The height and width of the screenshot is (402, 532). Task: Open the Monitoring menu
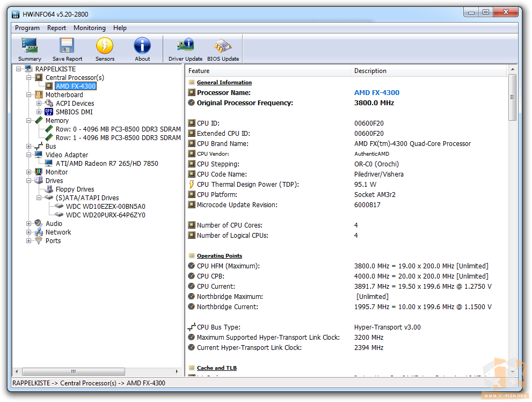pyautogui.click(x=90, y=28)
